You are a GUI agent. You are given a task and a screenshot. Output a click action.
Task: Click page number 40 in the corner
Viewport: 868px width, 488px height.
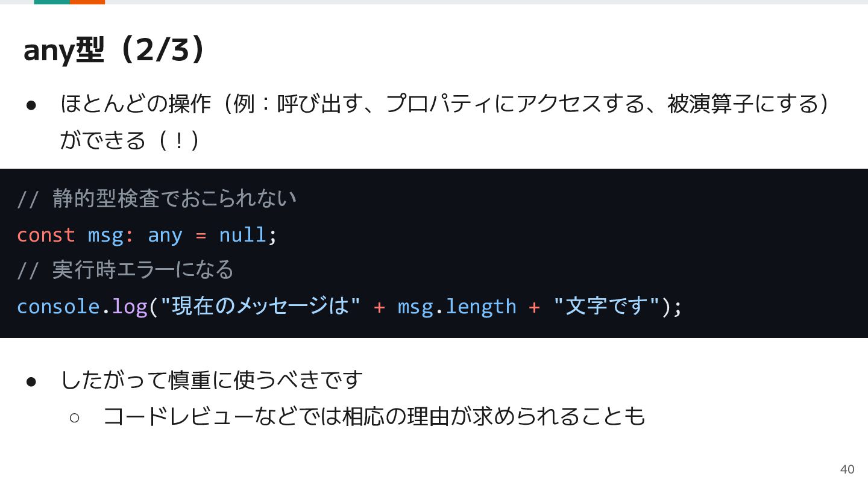(x=847, y=469)
